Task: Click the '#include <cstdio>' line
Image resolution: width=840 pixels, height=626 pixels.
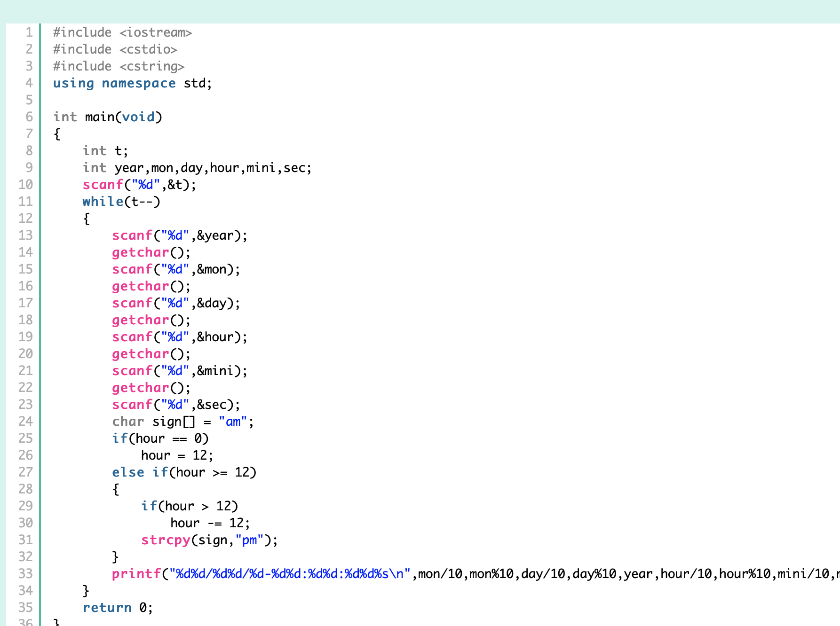Action: pyautogui.click(x=115, y=49)
